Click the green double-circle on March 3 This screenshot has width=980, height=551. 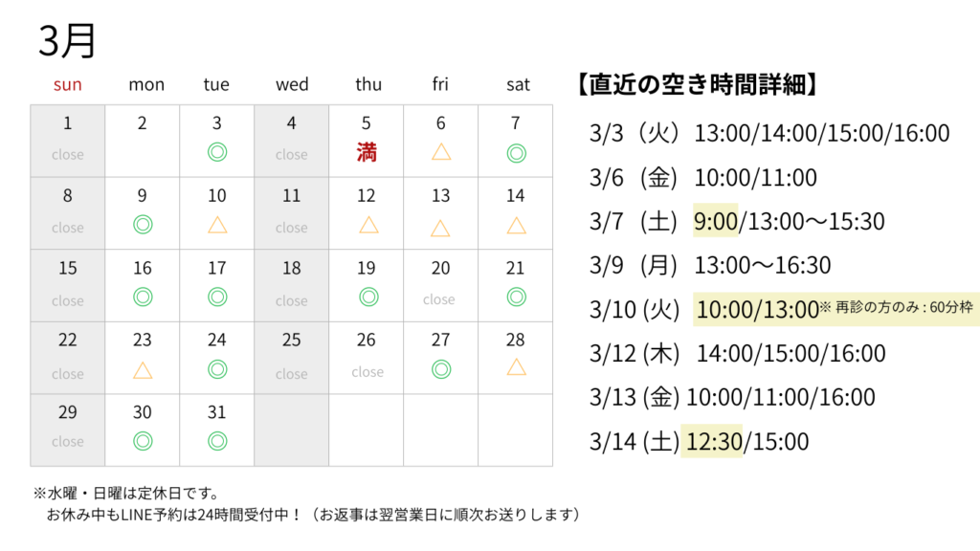pyautogui.click(x=217, y=151)
